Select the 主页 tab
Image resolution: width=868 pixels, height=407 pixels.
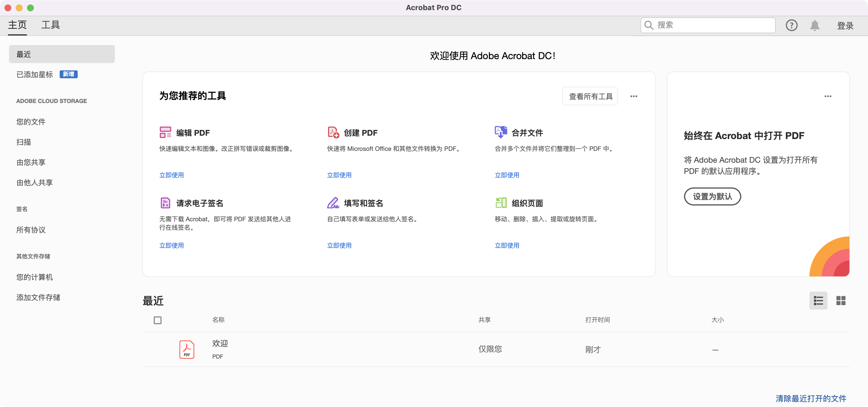tap(17, 25)
